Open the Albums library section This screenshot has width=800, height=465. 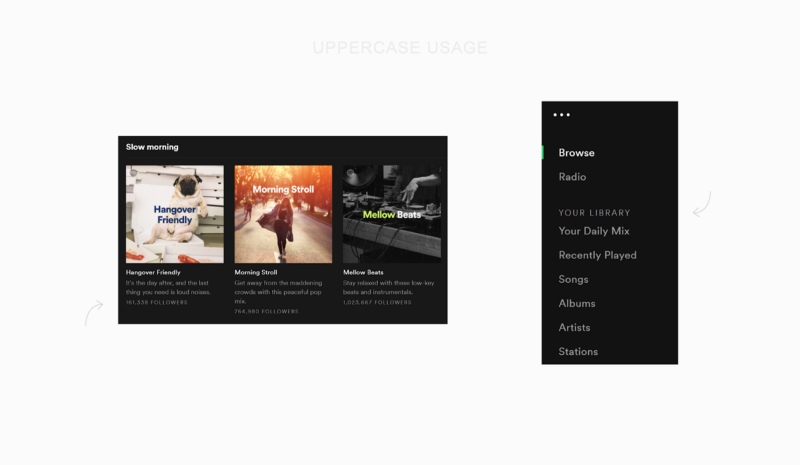(x=577, y=303)
